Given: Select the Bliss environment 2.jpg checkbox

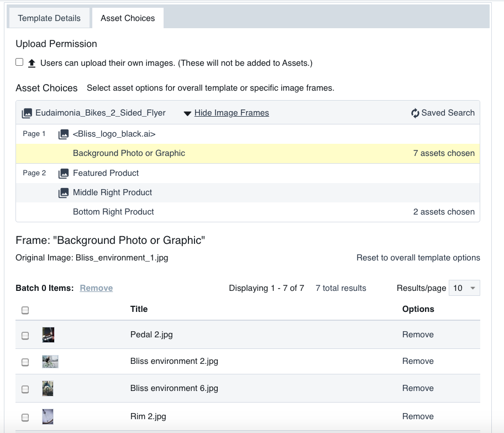Looking at the screenshot, I should click(25, 362).
